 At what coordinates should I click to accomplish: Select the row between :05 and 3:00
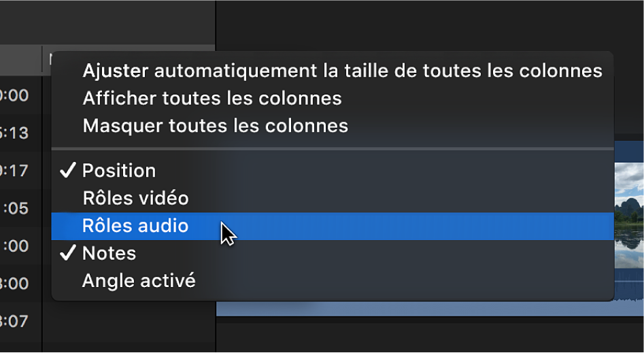point(17,246)
